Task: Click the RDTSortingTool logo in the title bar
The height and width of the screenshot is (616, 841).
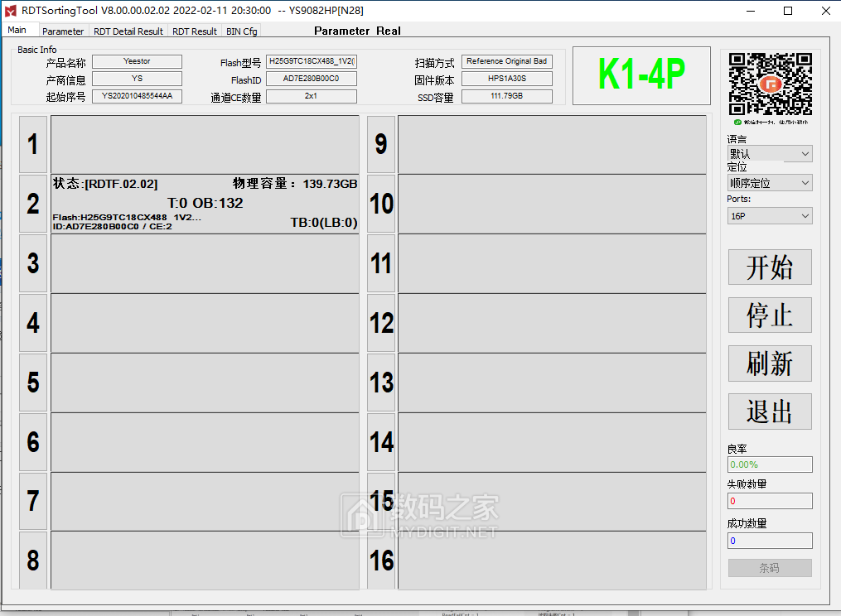Action: click(10, 11)
